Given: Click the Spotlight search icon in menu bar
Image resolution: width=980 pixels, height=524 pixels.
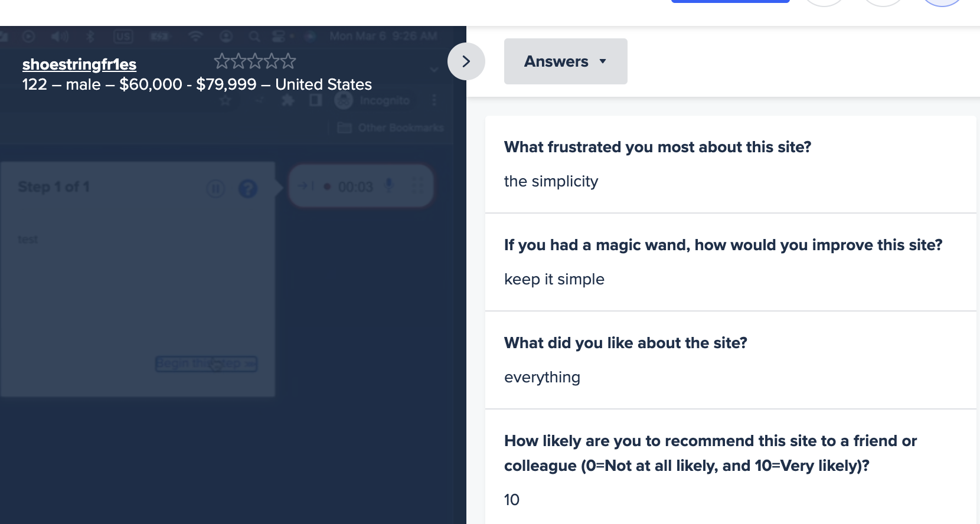Looking at the screenshot, I should tap(254, 37).
